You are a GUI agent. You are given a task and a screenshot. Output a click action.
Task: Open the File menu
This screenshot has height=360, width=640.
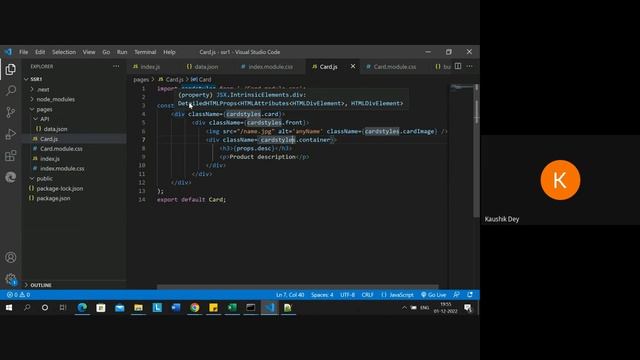[x=24, y=52]
